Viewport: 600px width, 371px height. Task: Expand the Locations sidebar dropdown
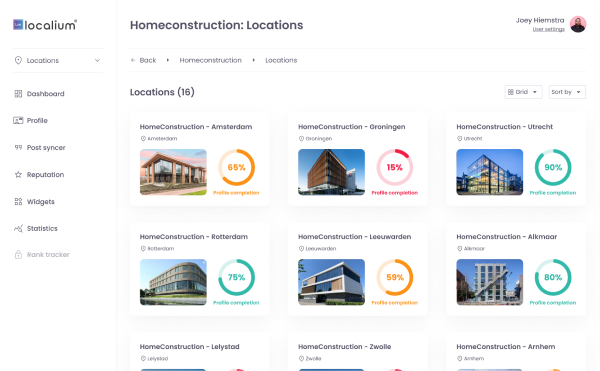point(58,60)
